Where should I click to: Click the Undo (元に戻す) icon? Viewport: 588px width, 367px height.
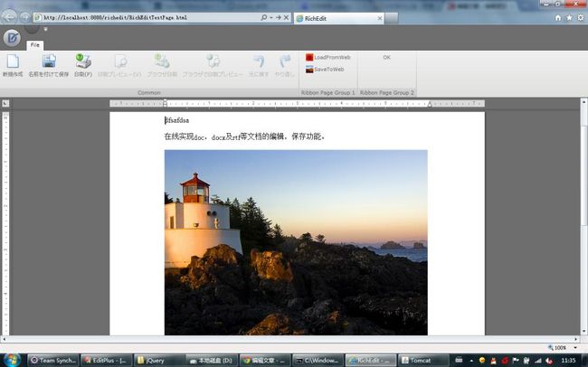(x=259, y=61)
